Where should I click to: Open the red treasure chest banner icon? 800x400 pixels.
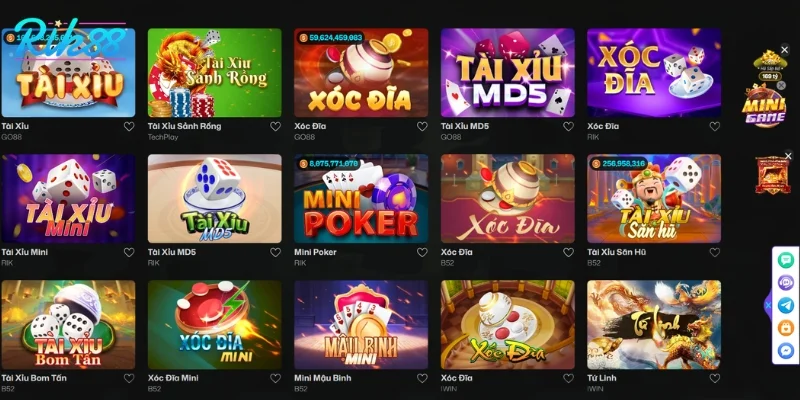pyautogui.click(x=772, y=175)
